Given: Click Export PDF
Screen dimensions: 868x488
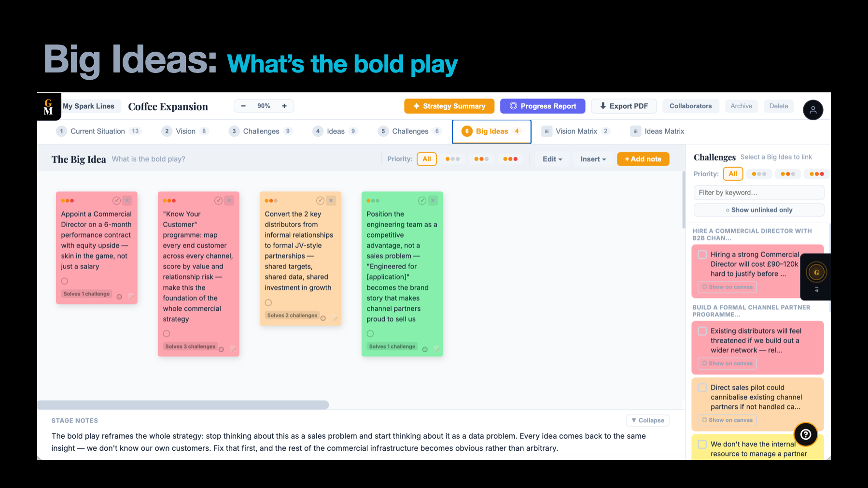Looking at the screenshot, I should pyautogui.click(x=624, y=106).
